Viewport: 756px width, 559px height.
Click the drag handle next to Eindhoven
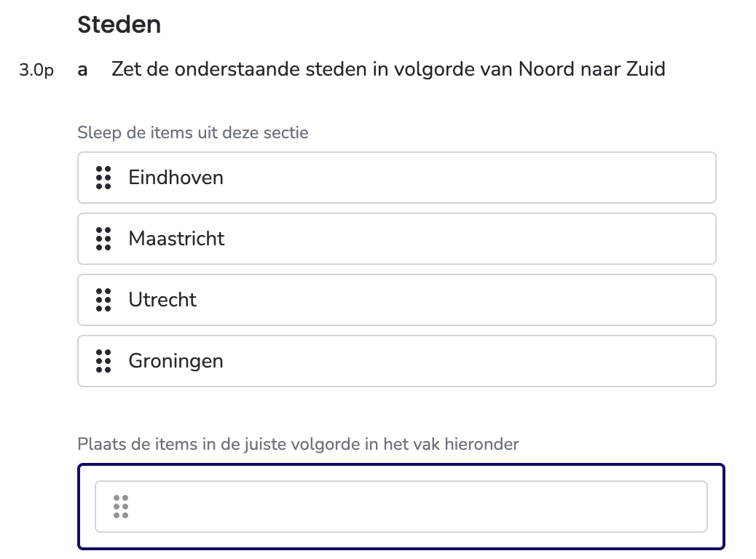pyautogui.click(x=103, y=178)
